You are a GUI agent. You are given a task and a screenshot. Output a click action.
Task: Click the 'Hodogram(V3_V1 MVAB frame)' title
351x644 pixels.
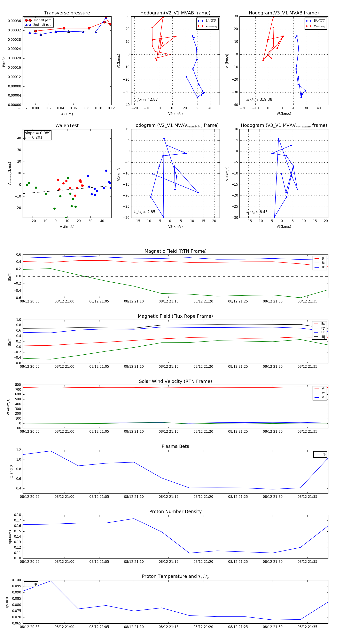pyautogui.click(x=284, y=13)
